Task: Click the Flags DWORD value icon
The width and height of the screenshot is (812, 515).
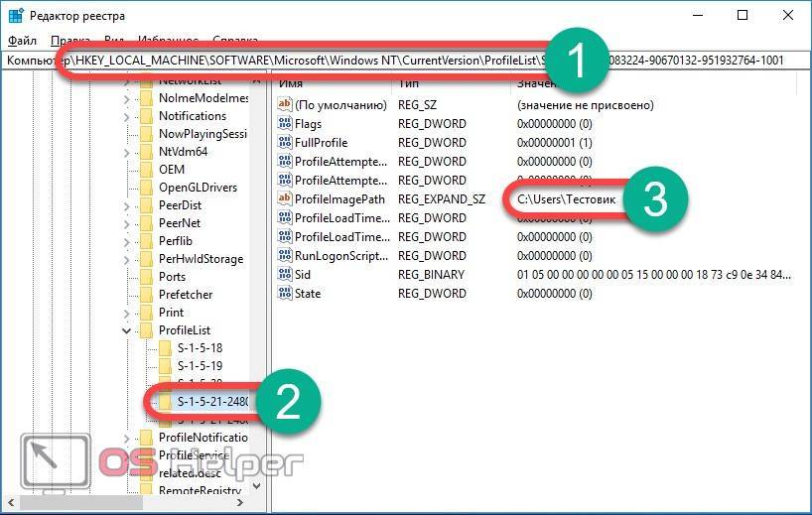Action: click(x=285, y=124)
